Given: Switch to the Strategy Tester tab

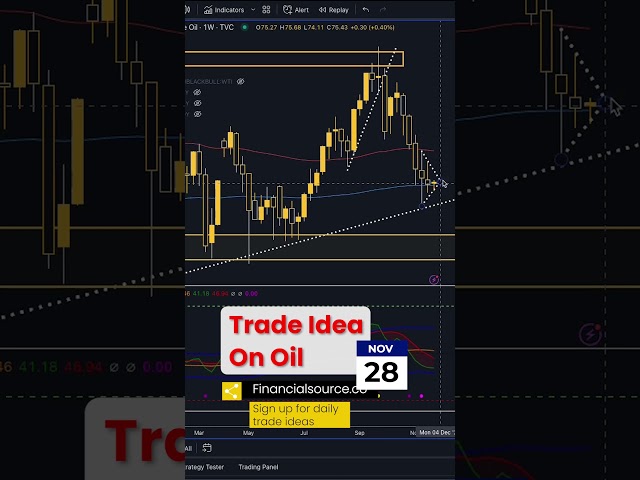Looking at the screenshot, I should 204,467.
